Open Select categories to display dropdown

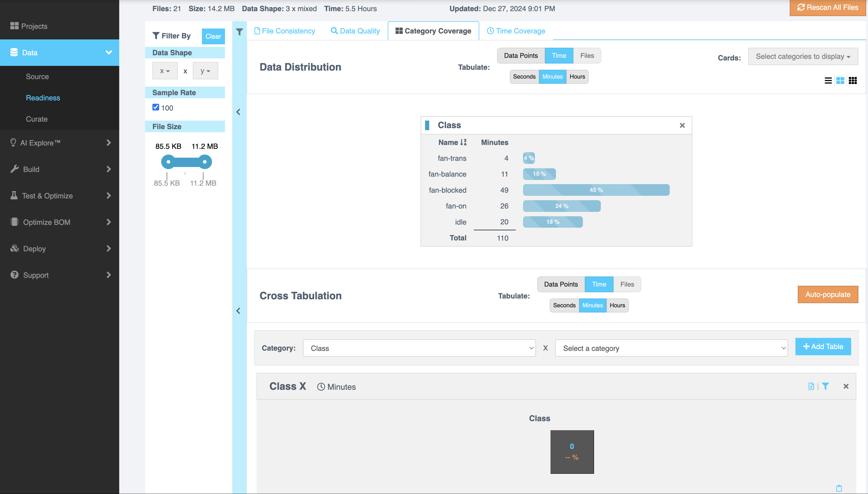803,57
